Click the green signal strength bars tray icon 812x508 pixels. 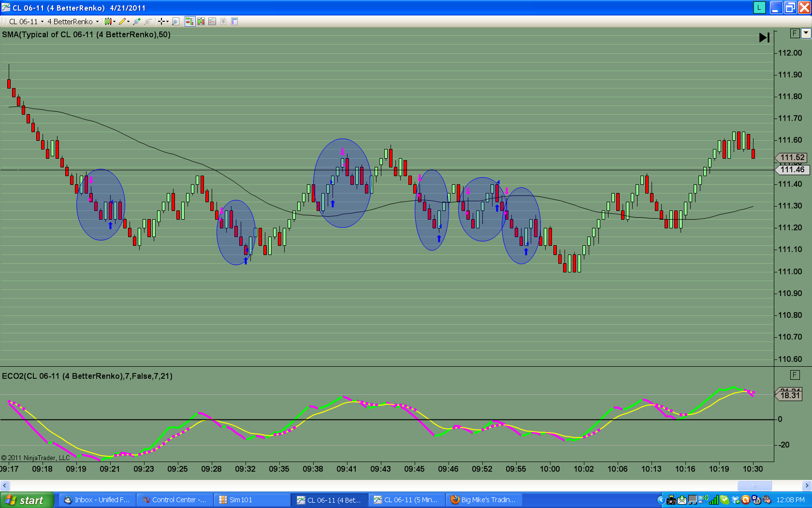714,500
